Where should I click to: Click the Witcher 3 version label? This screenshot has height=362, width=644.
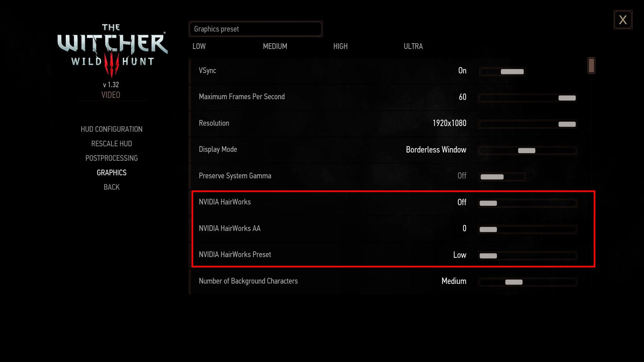click(111, 84)
